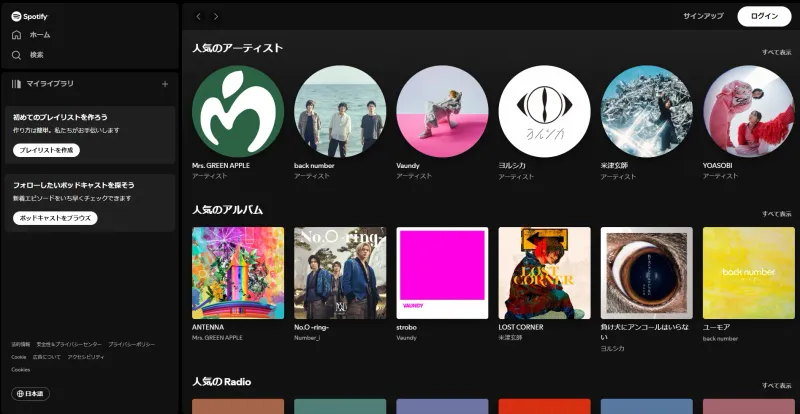Click the plus icon next to マイライブラリ

[x=165, y=84]
